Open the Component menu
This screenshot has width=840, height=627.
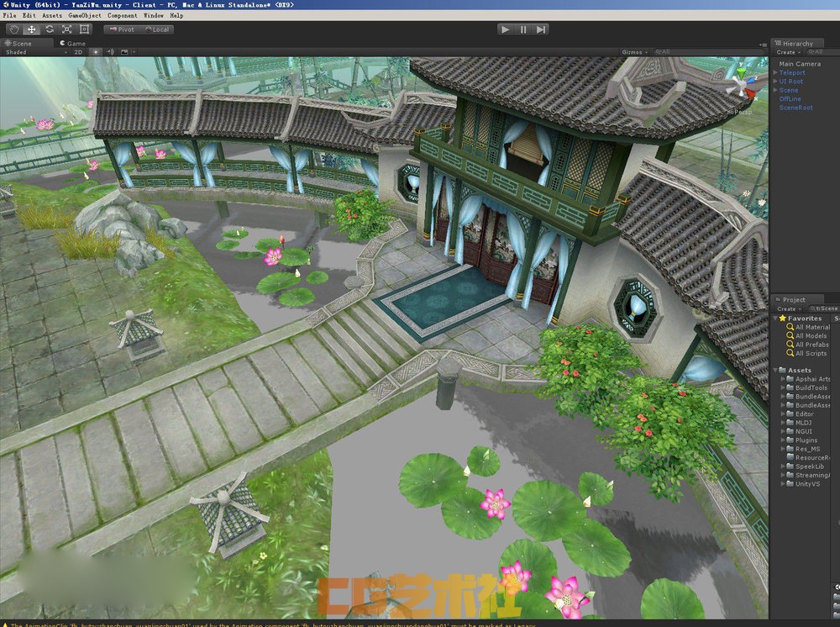click(122, 15)
